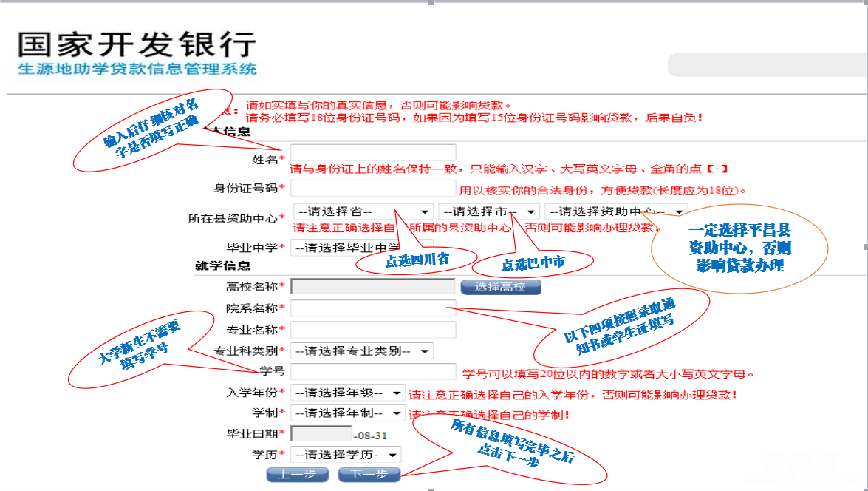Click the 高校名称 label
The width and height of the screenshot is (868, 491).
(253, 286)
